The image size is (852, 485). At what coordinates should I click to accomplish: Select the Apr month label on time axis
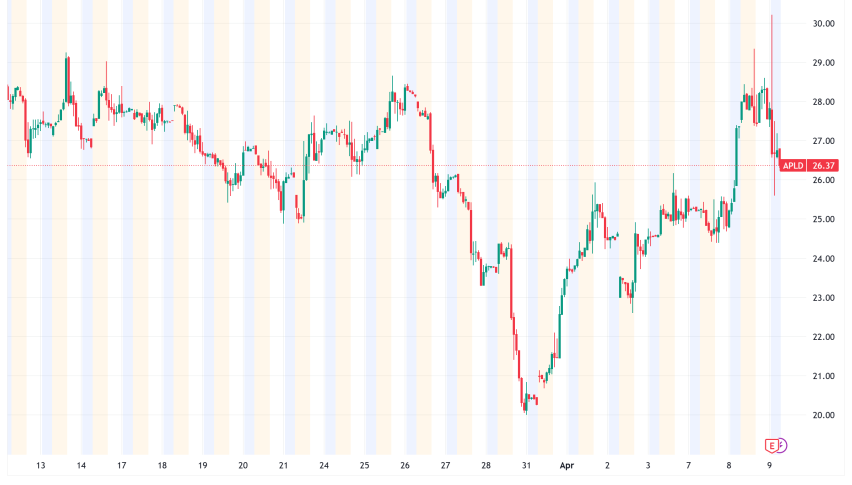click(567, 466)
